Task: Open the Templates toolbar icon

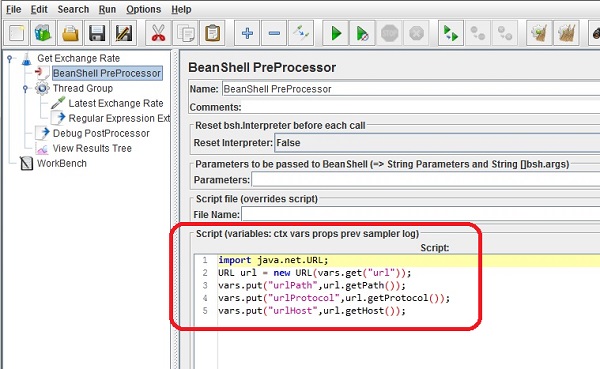Action: coord(43,33)
